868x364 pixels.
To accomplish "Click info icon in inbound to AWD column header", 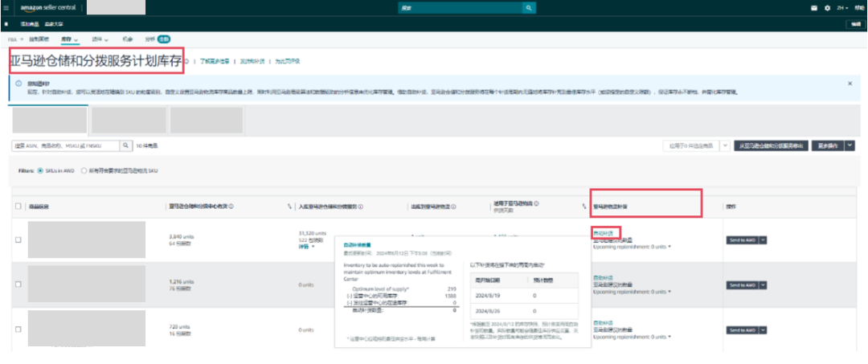I will pos(360,207).
